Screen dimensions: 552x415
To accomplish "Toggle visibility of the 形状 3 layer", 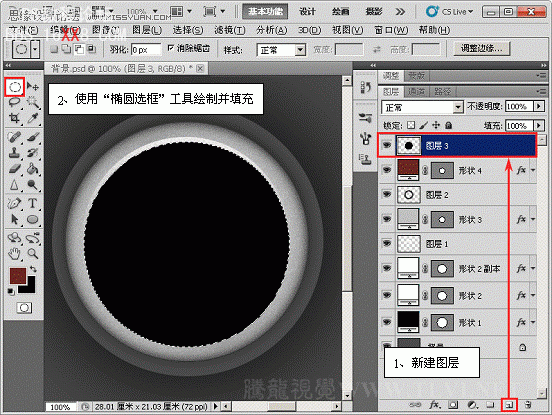I will pos(387,219).
